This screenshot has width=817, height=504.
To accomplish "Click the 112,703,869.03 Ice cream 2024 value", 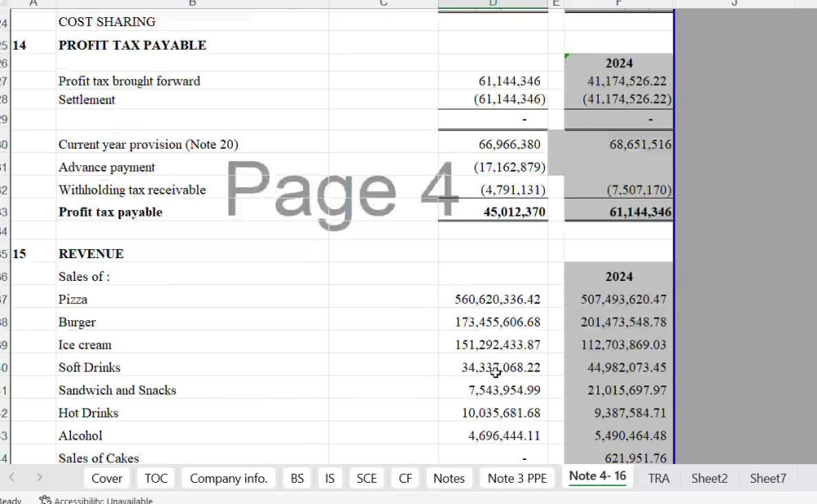I will pos(623,345).
